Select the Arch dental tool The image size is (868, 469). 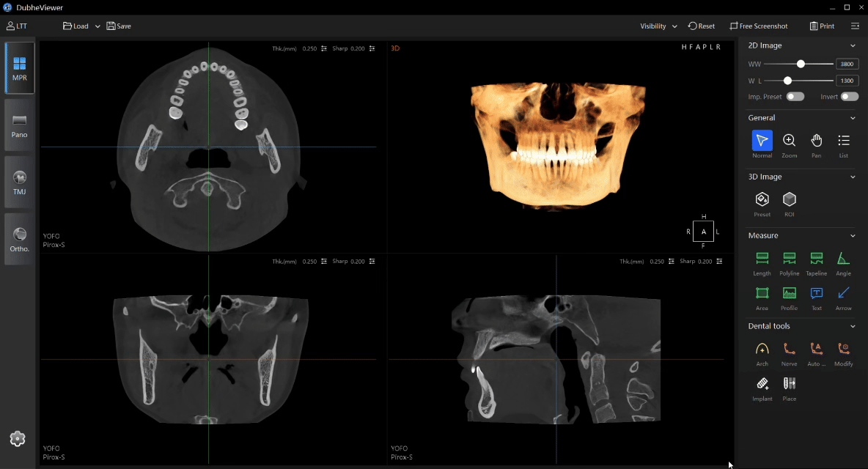pyautogui.click(x=762, y=349)
